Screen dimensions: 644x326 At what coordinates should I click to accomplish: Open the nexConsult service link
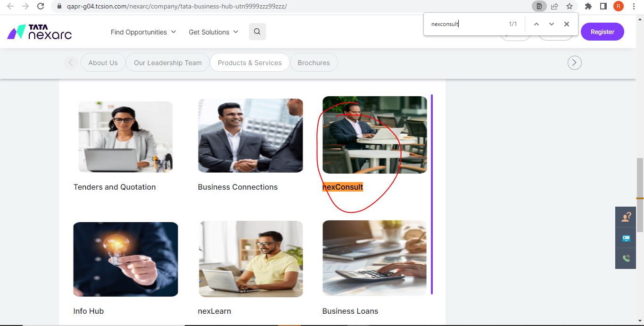tap(342, 187)
